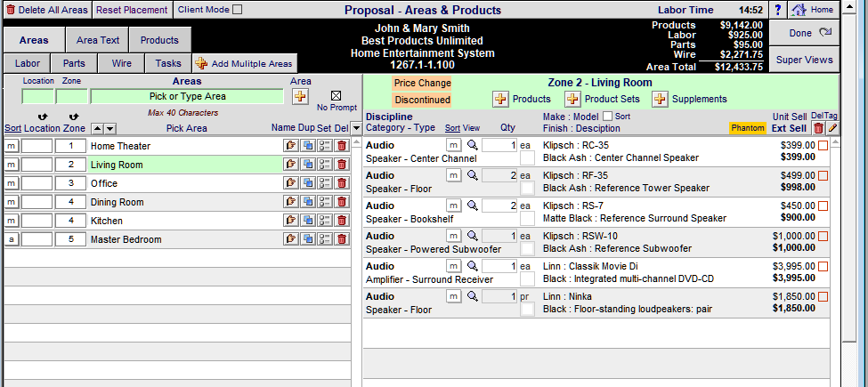Click the Location sort arrow
868x387 pixels.
tap(43, 117)
